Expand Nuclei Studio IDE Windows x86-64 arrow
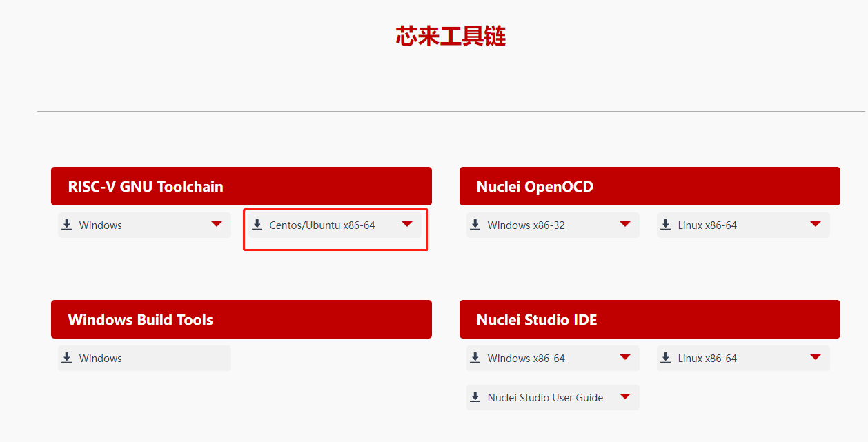Image resolution: width=868 pixels, height=442 pixels. [x=625, y=357]
